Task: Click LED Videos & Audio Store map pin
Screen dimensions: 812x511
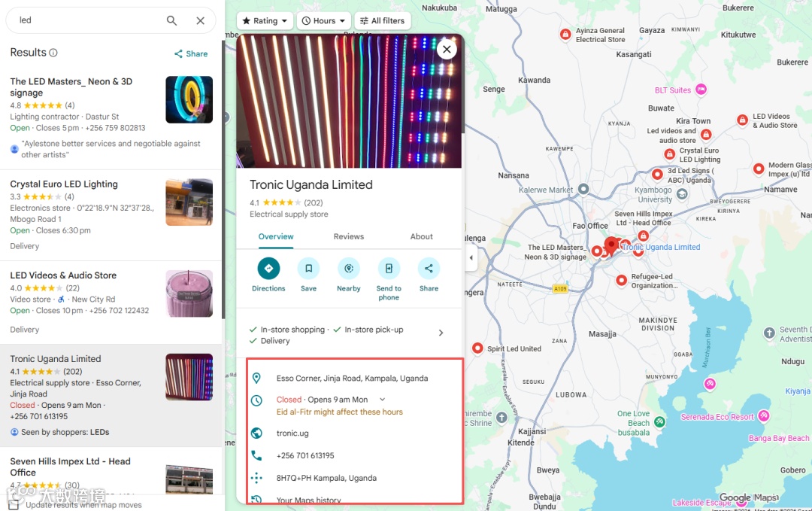Action: pyautogui.click(x=742, y=120)
